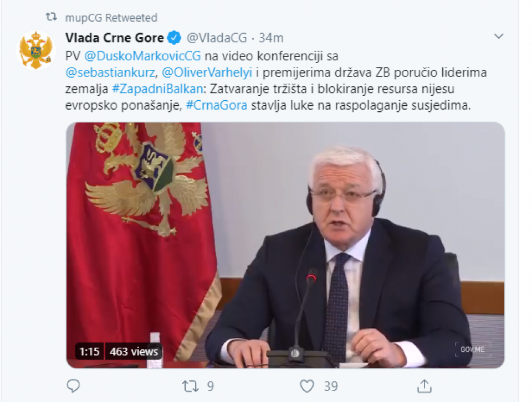The image size is (532, 402).
Task: Expand the tweet options chevron
Action: (498, 36)
